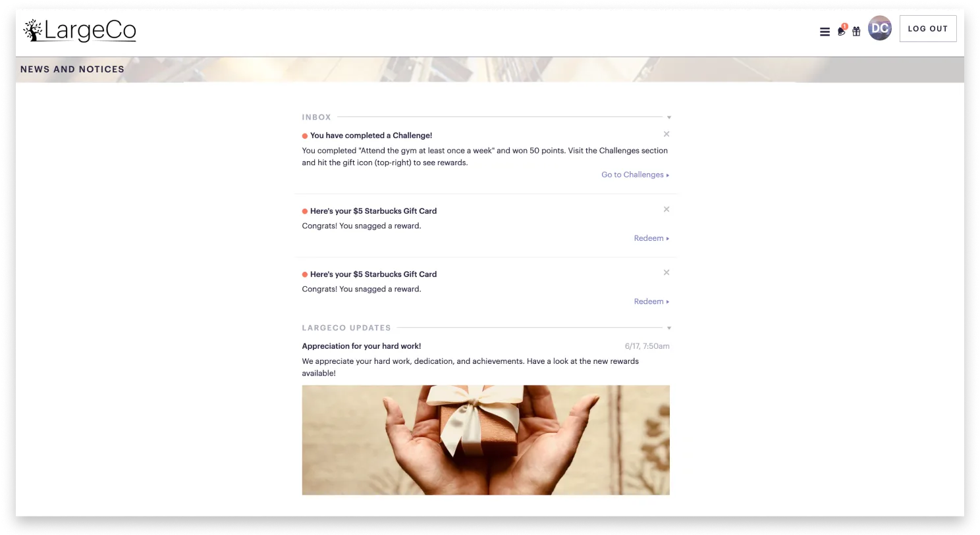This screenshot has height=535, width=980.
Task: Dismiss the completed Challenge message
Action: (x=667, y=134)
